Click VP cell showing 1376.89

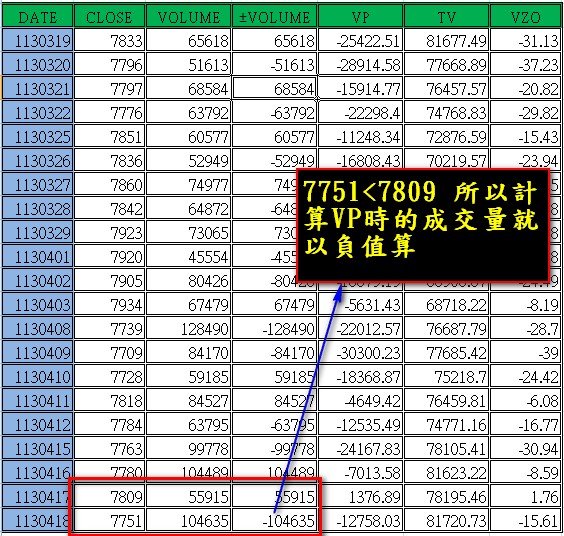click(360, 496)
